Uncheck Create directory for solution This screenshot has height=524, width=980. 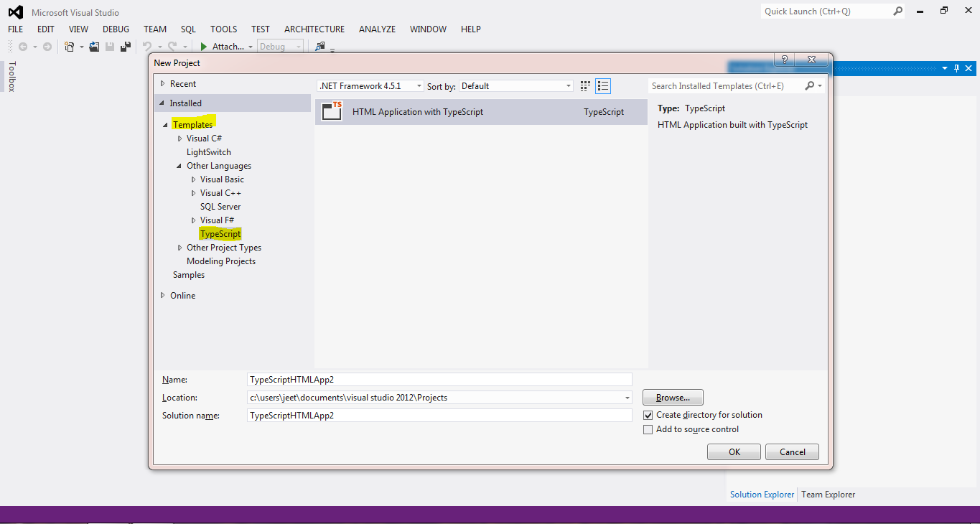(x=648, y=415)
